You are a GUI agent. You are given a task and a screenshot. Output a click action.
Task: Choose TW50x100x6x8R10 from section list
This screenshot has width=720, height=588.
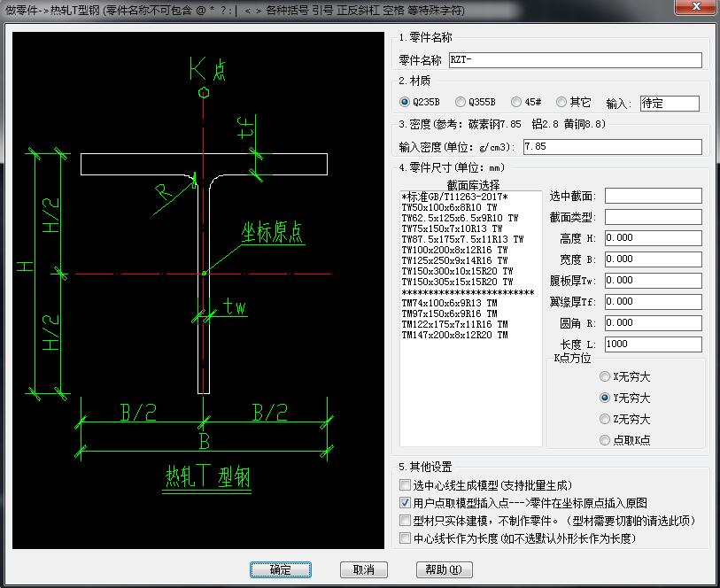[x=449, y=207]
